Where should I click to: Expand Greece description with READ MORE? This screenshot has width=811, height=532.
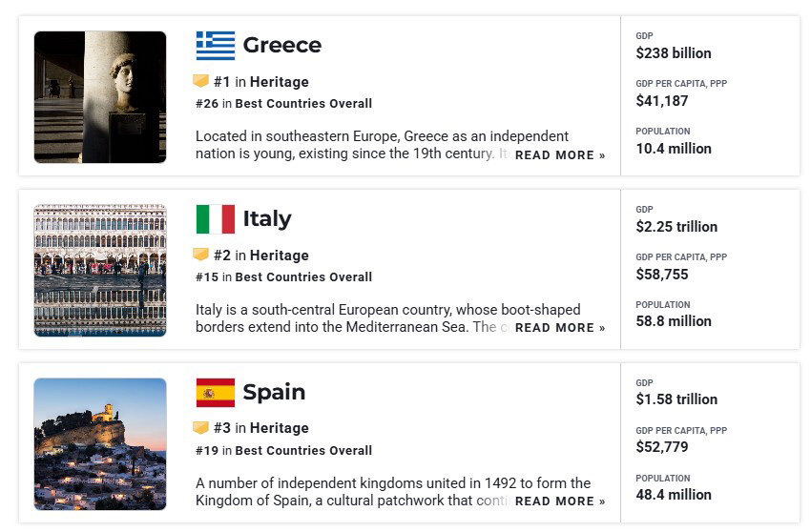coord(560,155)
